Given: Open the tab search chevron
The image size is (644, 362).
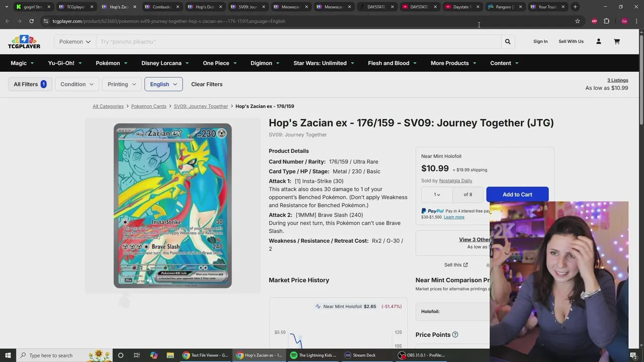Looking at the screenshot, I should [6, 7].
